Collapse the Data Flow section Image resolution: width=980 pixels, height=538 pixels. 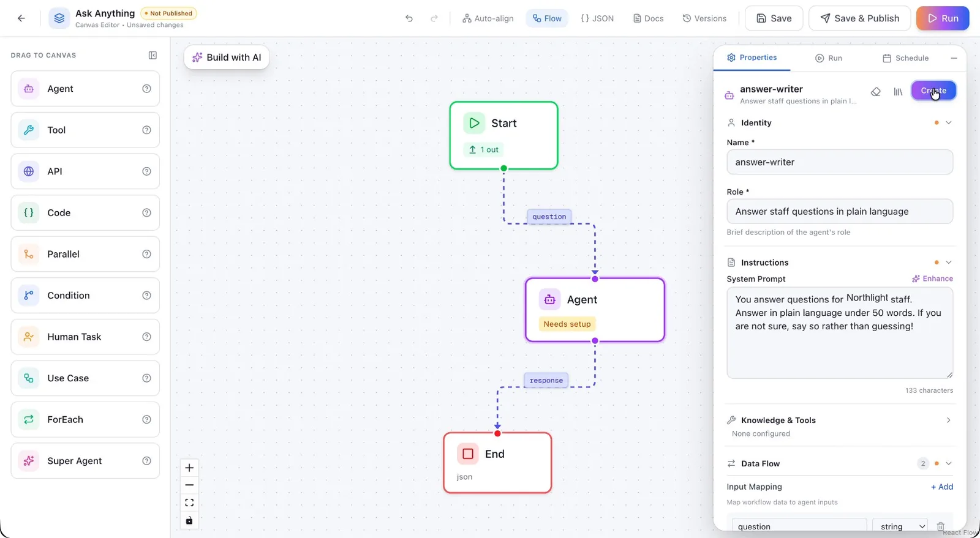click(x=948, y=463)
